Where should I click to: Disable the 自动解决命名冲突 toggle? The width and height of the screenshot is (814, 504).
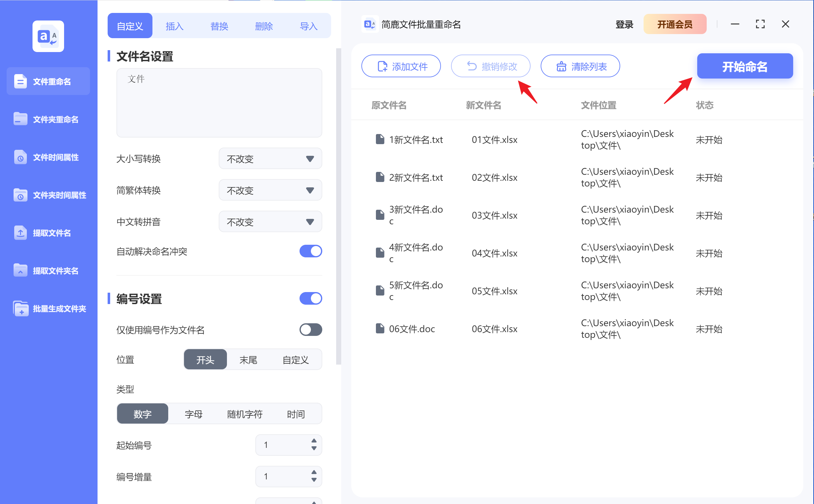point(311,251)
